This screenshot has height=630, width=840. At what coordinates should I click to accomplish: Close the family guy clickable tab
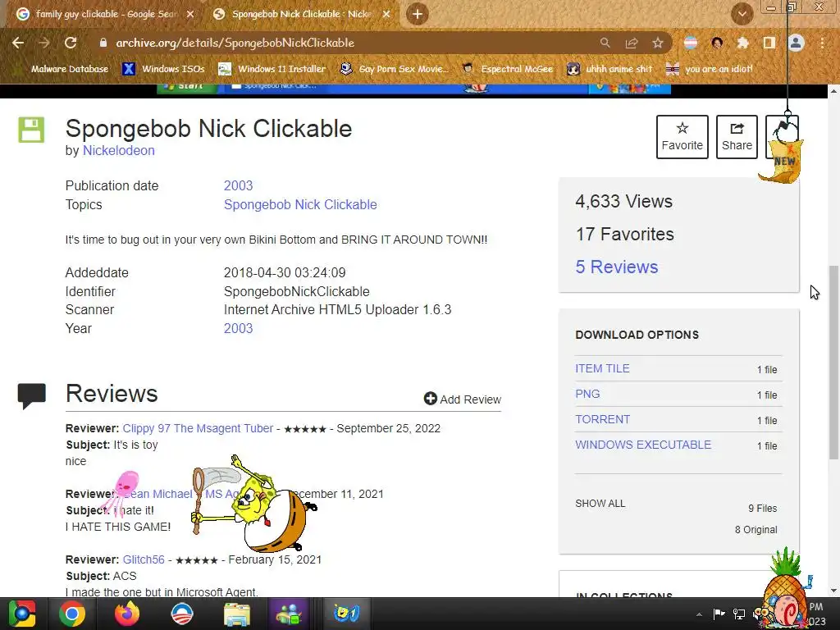(190, 14)
